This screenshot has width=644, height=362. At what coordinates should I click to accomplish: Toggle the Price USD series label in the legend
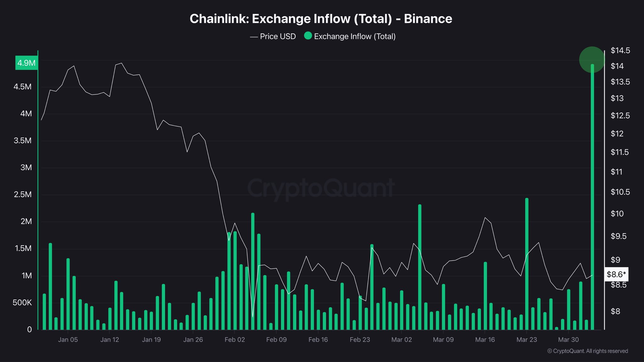(x=278, y=36)
